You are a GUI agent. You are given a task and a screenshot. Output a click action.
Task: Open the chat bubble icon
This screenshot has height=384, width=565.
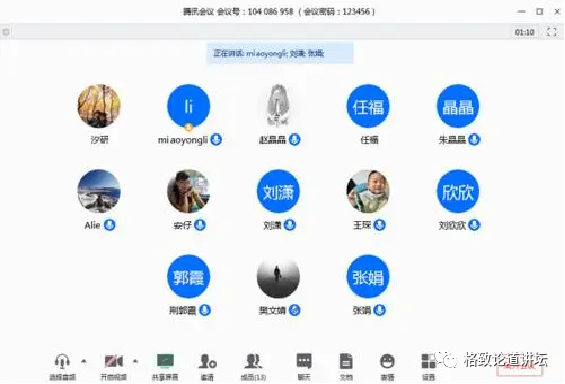304,361
